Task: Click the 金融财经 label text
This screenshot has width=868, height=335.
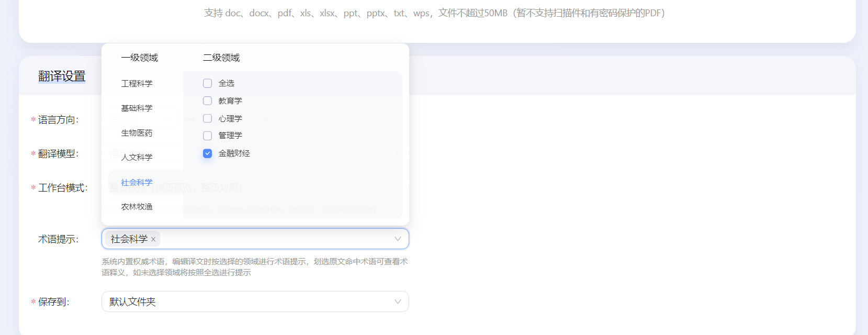Action: coord(234,153)
